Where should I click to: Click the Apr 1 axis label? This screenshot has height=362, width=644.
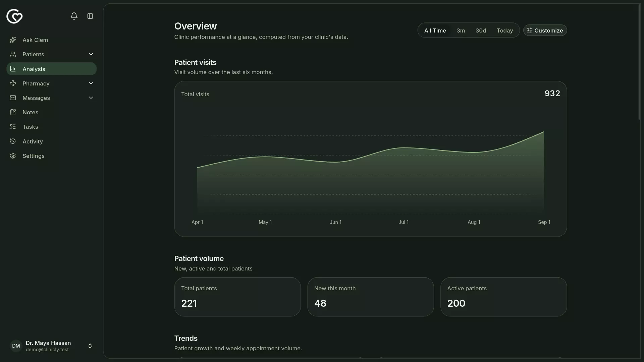click(197, 222)
